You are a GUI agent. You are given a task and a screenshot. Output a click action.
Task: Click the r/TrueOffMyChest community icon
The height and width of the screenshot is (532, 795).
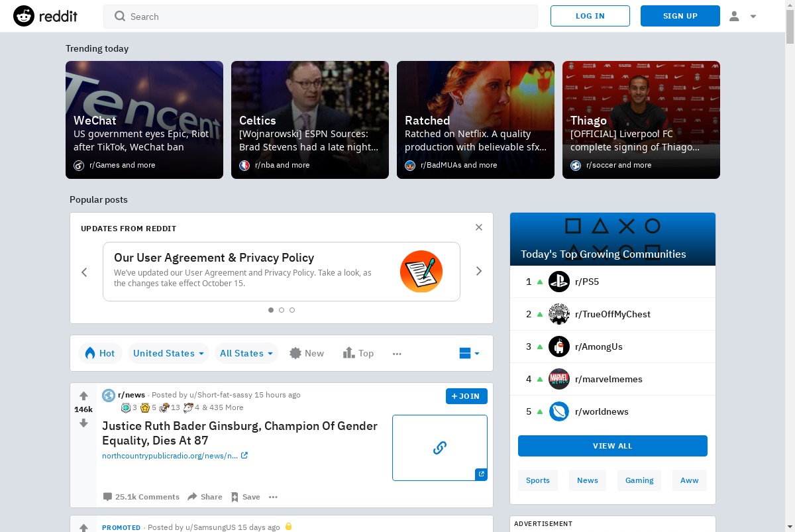(x=559, y=314)
